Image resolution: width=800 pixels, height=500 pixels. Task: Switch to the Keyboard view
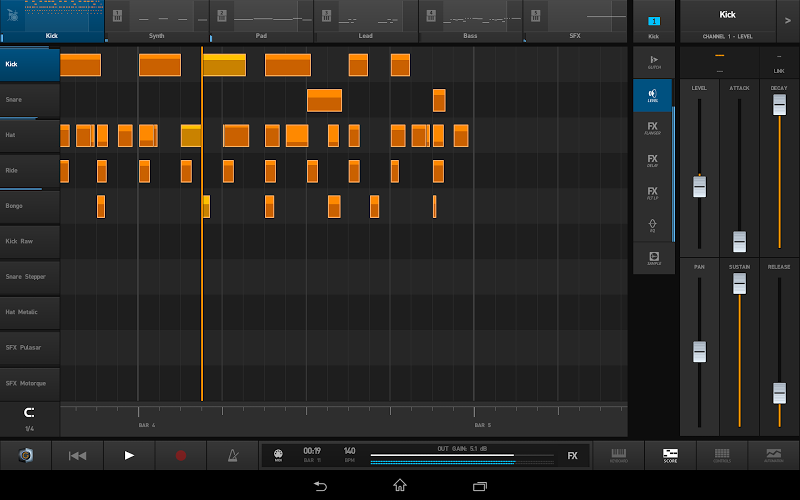tap(618, 455)
